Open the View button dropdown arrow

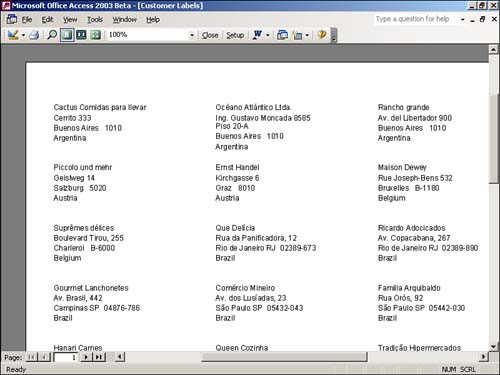tap(23, 35)
